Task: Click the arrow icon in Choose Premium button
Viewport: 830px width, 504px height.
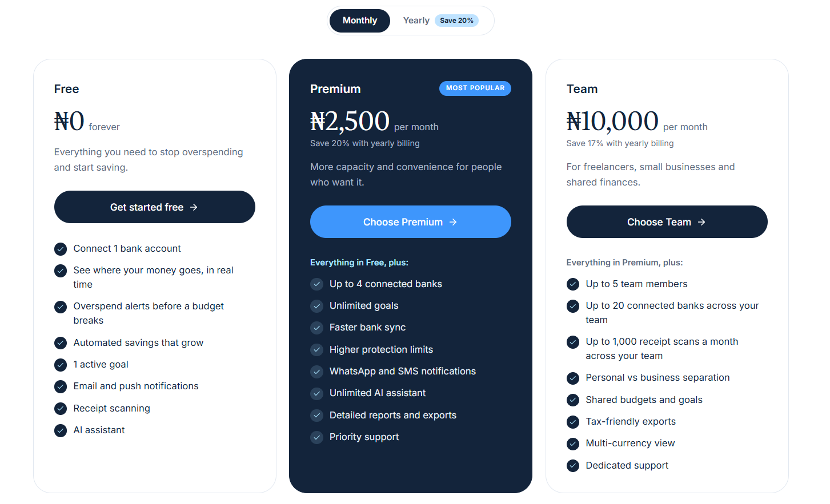Action: (453, 222)
